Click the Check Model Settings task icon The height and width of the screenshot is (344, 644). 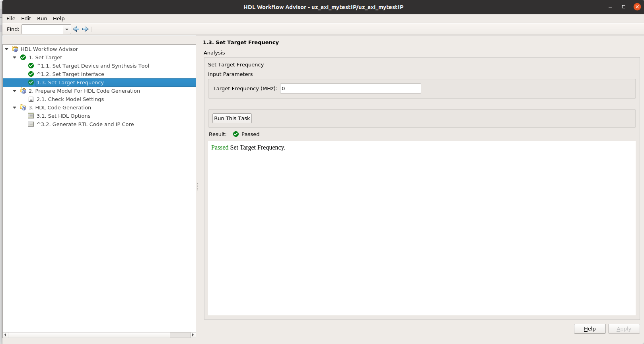31,99
